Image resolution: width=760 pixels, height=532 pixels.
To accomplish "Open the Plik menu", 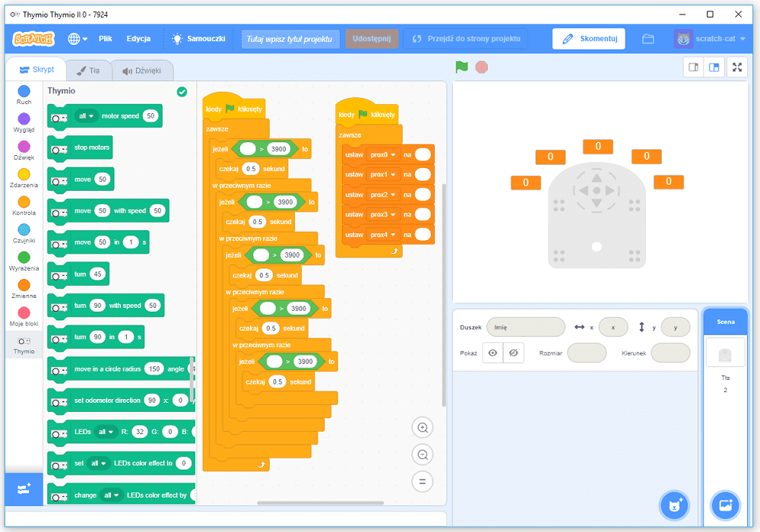I will point(105,39).
